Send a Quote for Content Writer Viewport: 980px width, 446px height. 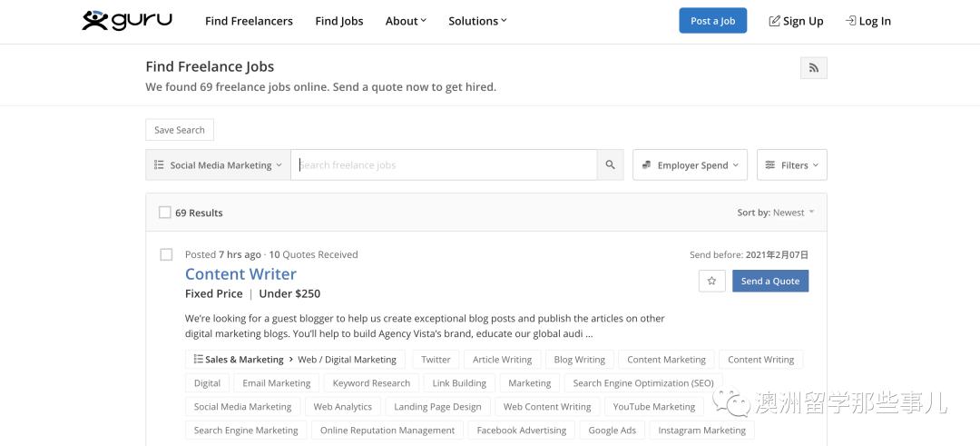[770, 282]
